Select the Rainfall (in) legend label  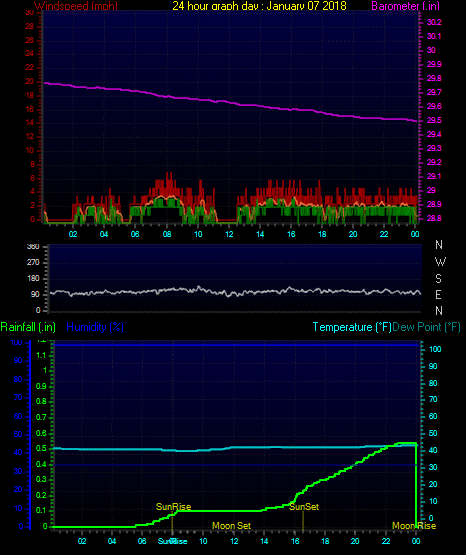28,327
